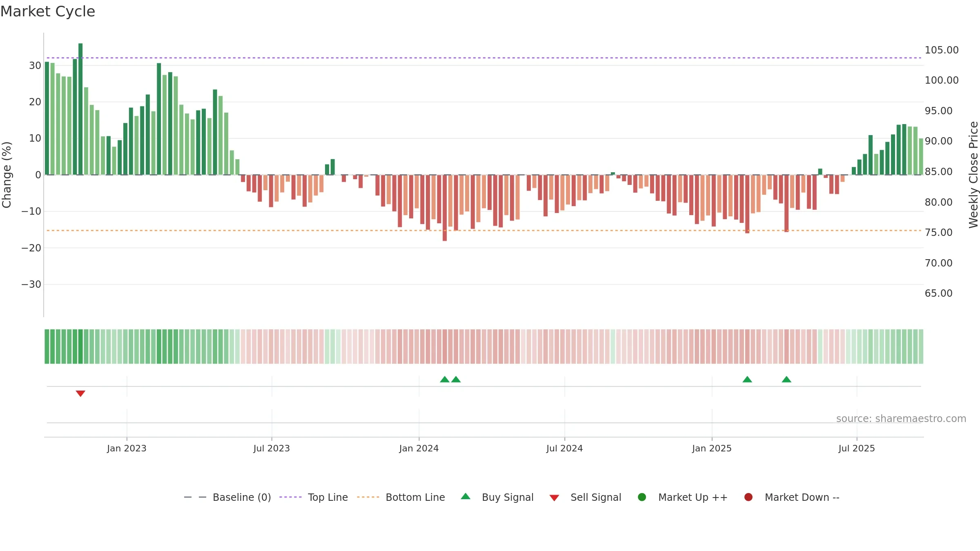Viewport: 980px width, 551px height.
Task: Click the first buy signal triangle after Jan 2024
Action: [x=445, y=379]
